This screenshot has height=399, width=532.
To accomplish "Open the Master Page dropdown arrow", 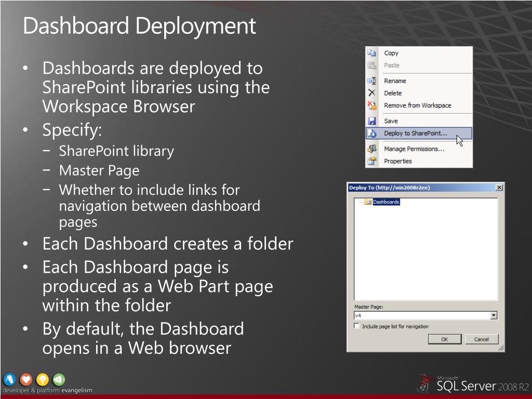I will [494, 315].
